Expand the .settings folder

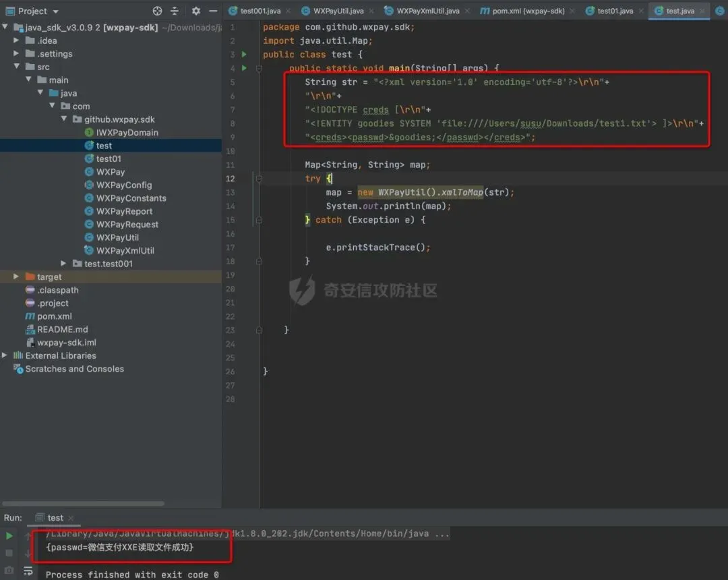click(16, 53)
